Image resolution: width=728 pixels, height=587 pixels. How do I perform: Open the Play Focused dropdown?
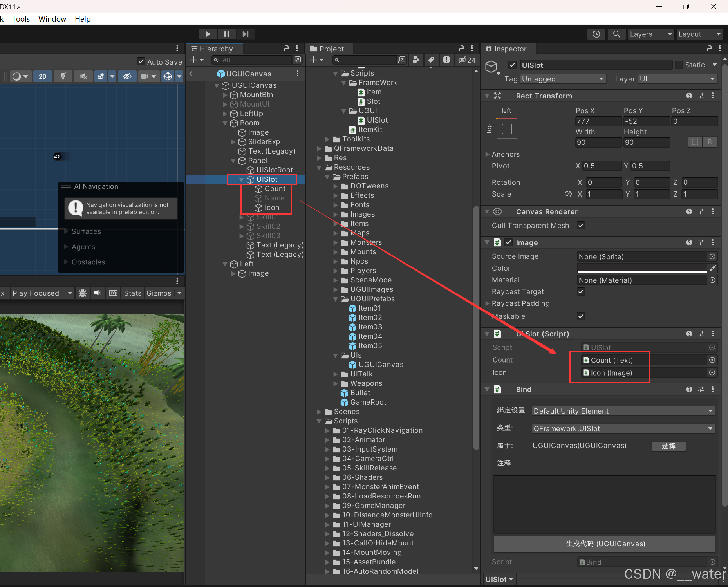pyautogui.click(x=42, y=293)
